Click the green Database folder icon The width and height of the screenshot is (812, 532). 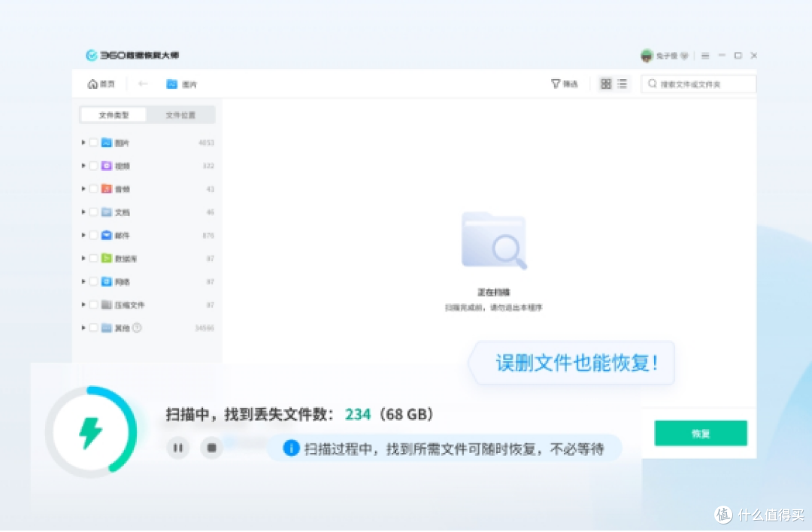[107, 258]
